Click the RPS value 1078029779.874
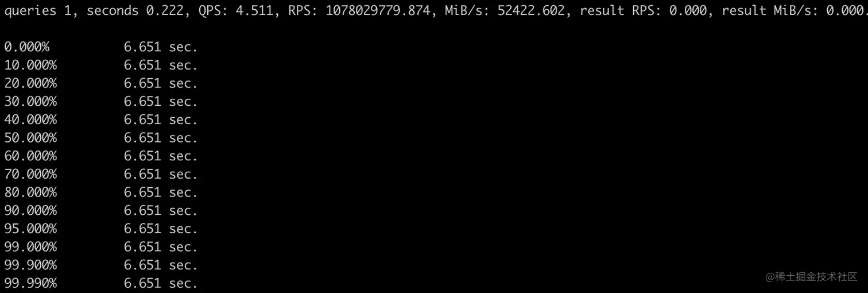Screen dimensions: 868x293 (378, 11)
